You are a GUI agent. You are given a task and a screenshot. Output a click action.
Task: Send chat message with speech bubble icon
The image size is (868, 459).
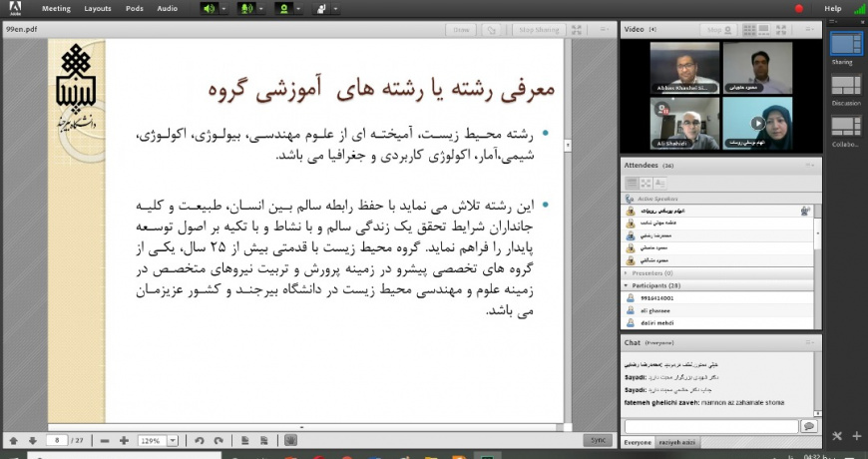click(809, 426)
